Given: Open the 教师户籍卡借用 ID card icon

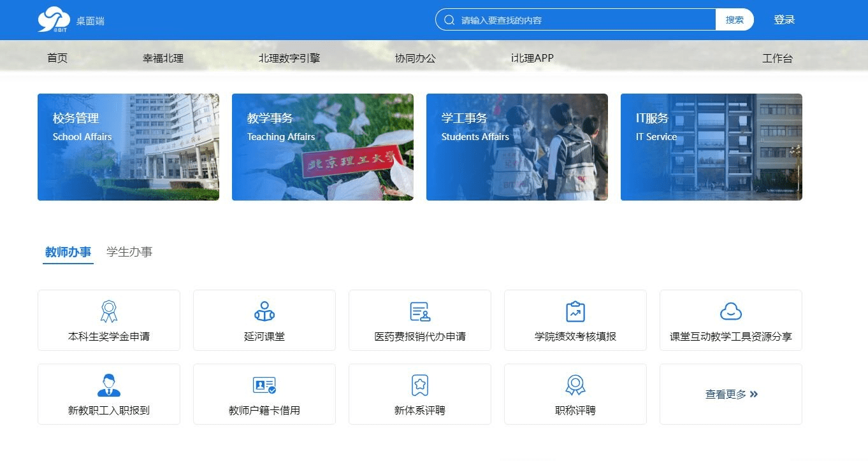Looking at the screenshot, I should tap(264, 385).
